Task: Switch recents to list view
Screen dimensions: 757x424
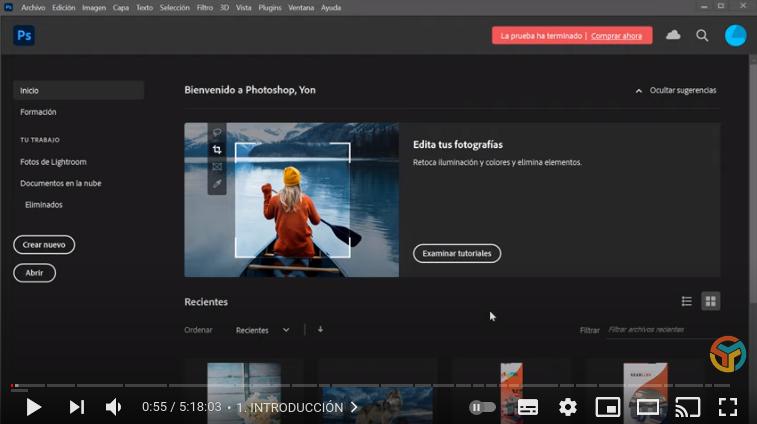Action: (687, 301)
